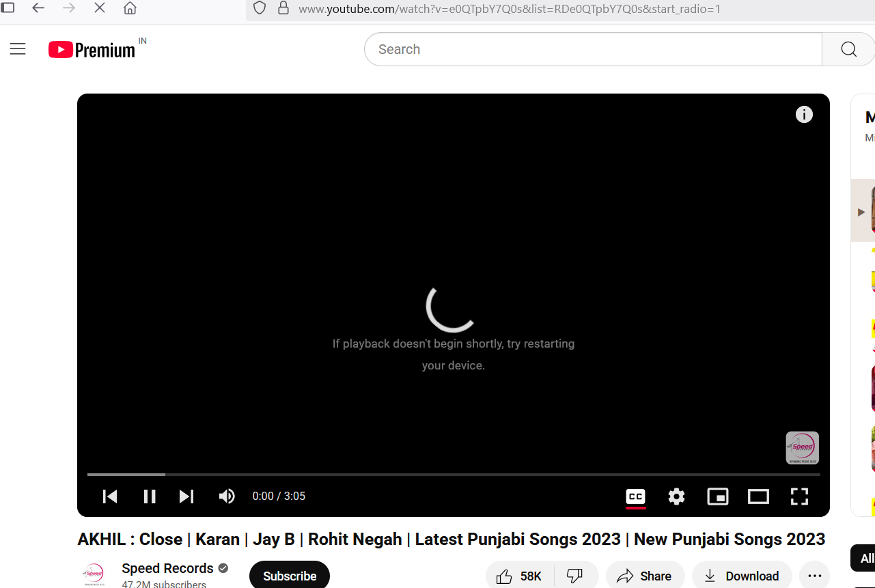
Task: Click the video title AKHIL : Close
Action: (x=451, y=539)
